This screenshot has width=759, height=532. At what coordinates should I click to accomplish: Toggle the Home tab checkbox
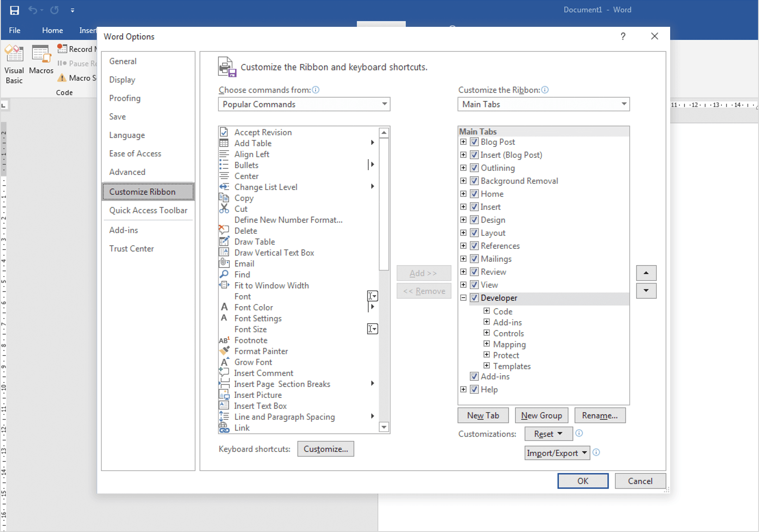click(x=474, y=193)
